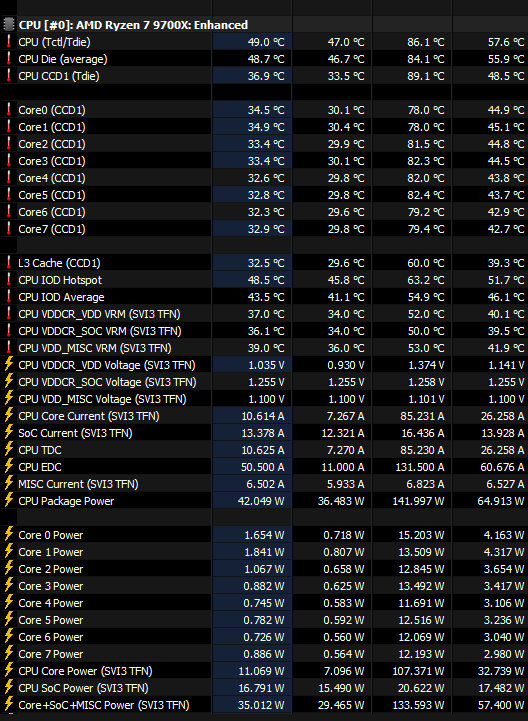Image resolution: width=528 pixels, height=721 pixels.
Task: Click the 49.0 °C current Tctl/Tdie value
Action: click(266, 42)
